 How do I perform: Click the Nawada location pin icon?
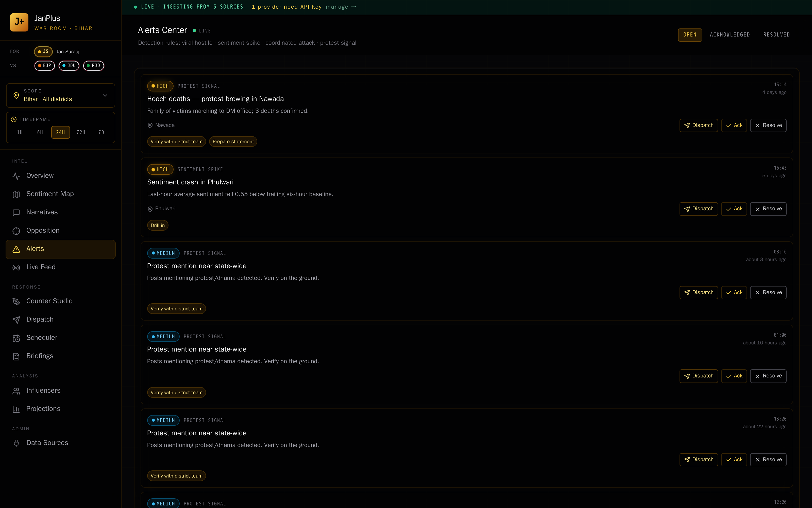(x=150, y=125)
